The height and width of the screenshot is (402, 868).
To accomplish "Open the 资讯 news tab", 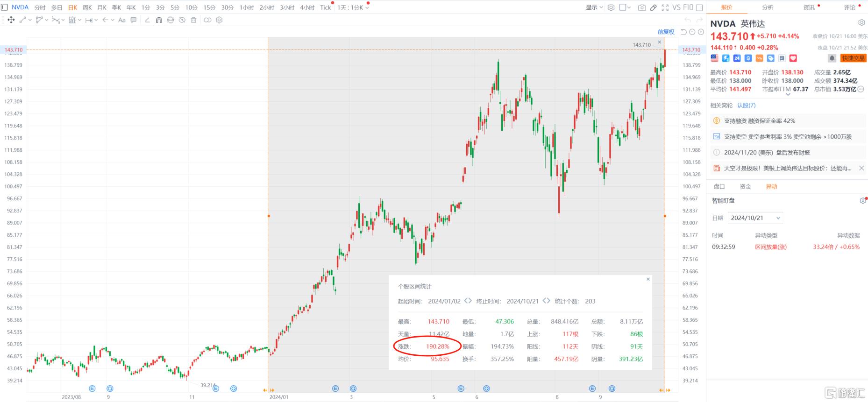I will point(809,7).
